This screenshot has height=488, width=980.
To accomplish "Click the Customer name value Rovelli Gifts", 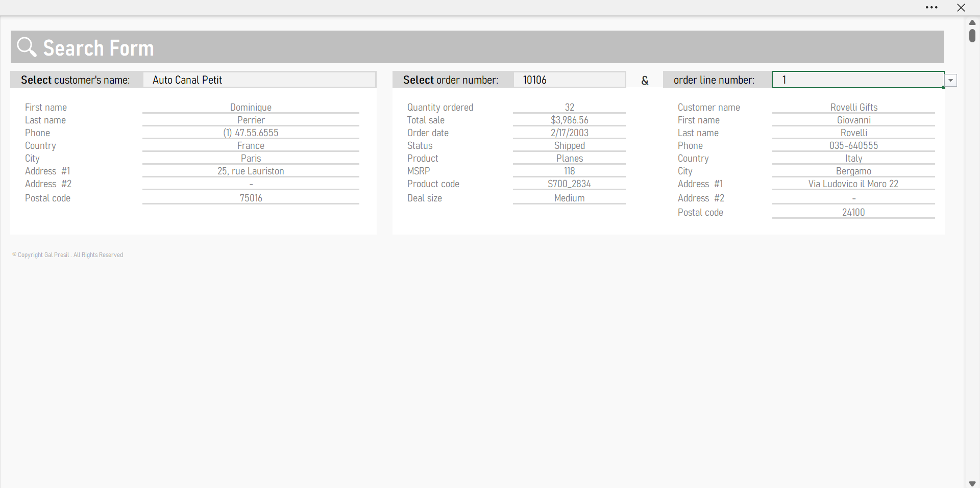I will (853, 108).
